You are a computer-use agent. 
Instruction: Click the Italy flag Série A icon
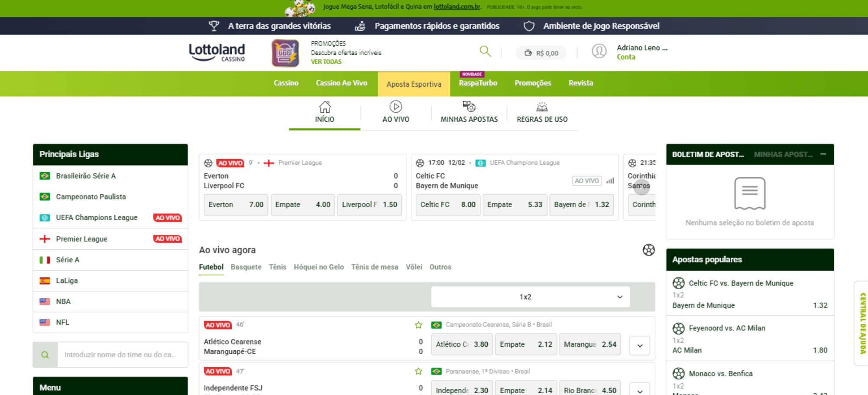point(45,260)
